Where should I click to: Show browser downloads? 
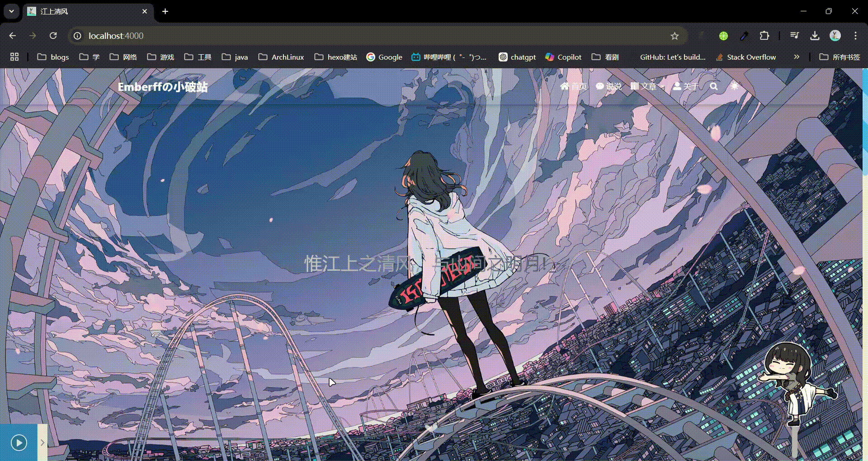[x=815, y=36]
